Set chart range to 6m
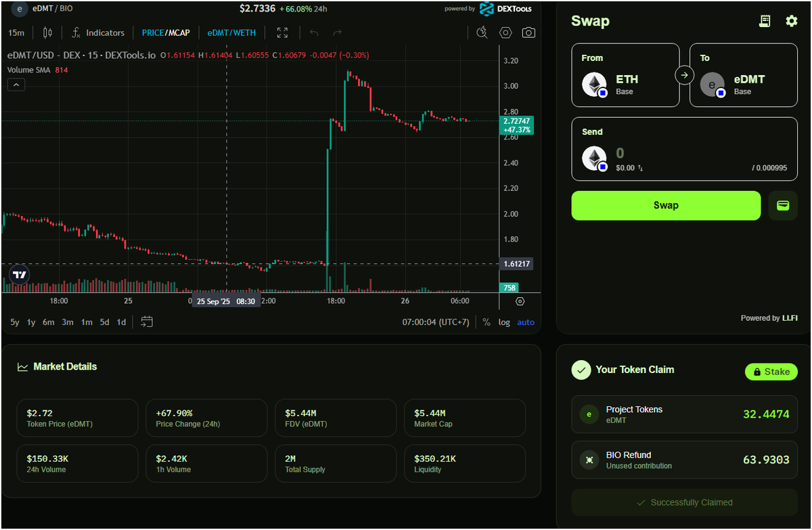 point(49,322)
